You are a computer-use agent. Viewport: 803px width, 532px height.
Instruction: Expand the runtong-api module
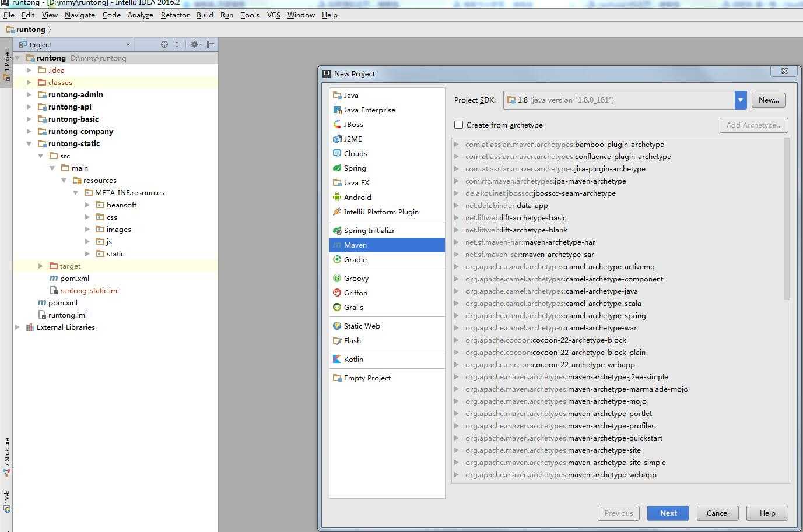click(29, 107)
